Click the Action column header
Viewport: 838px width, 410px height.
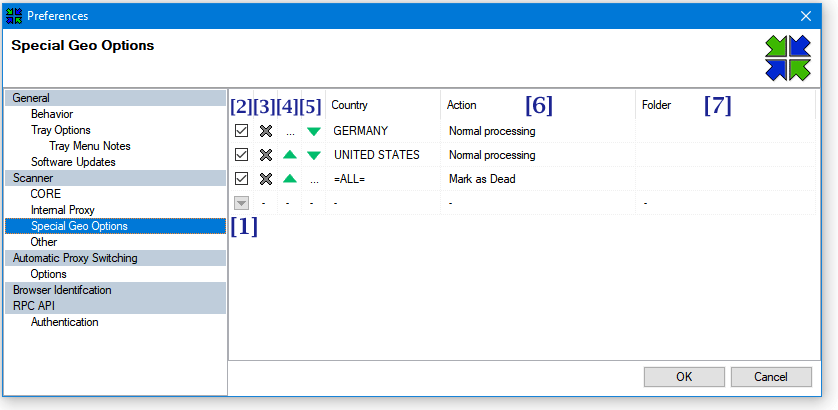click(538, 105)
